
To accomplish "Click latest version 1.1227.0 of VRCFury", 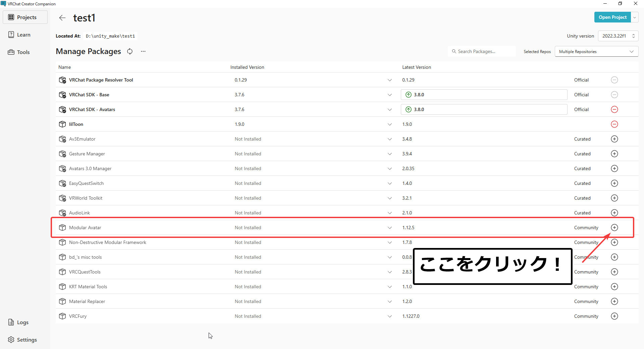I will pyautogui.click(x=411, y=316).
